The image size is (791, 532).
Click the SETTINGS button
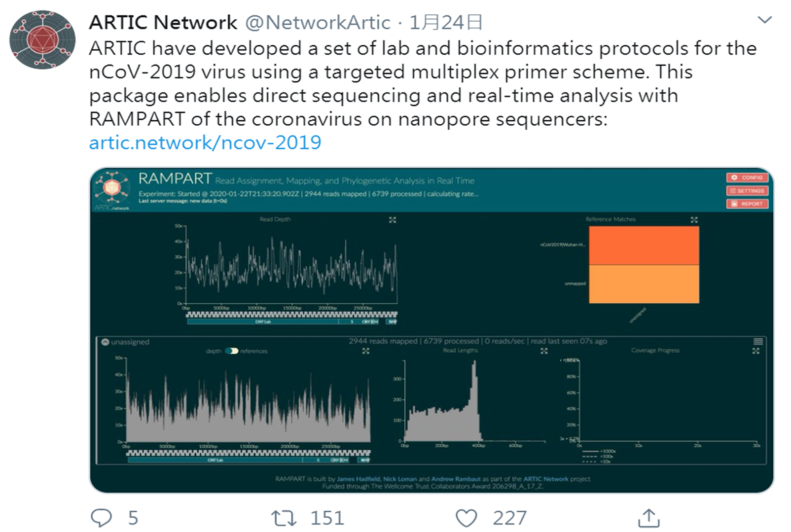pyautogui.click(x=747, y=191)
